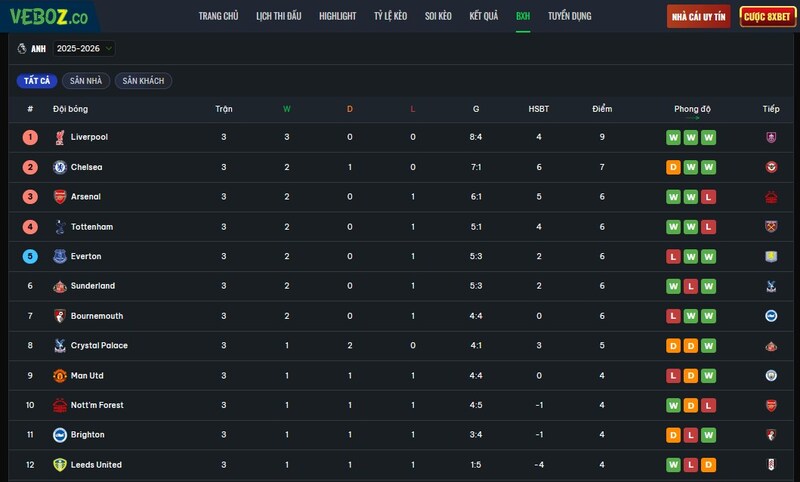Screen dimensions: 800x482
Task: Switch to the Sân khách filter
Action: pyautogui.click(x=143, y=81)
